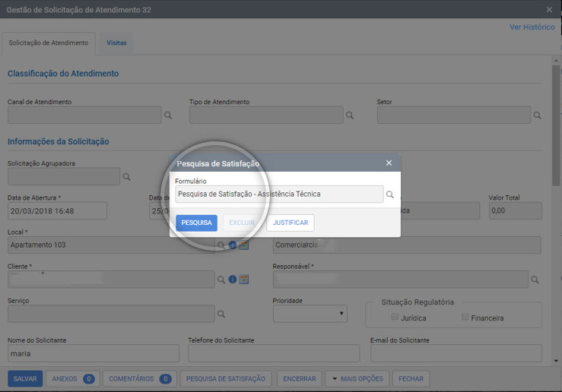Close the Gestão de Solicitação window

pyautogui.click(x=549, y=10)
